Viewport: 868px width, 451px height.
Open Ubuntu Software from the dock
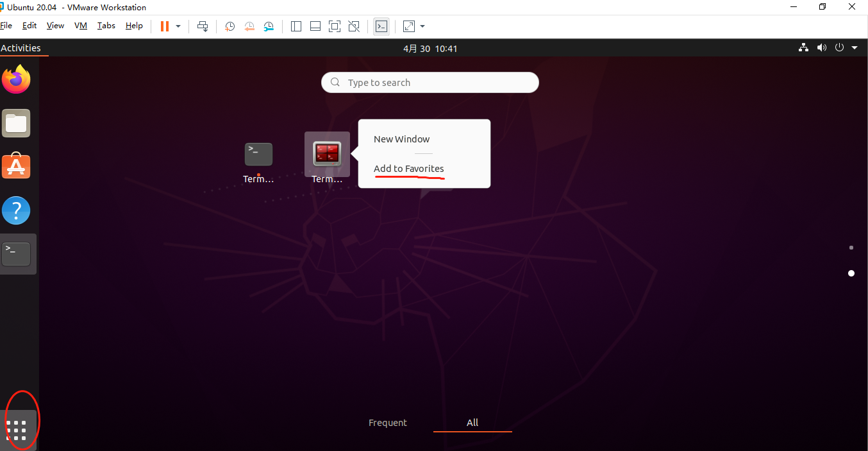tap(17, 166)
